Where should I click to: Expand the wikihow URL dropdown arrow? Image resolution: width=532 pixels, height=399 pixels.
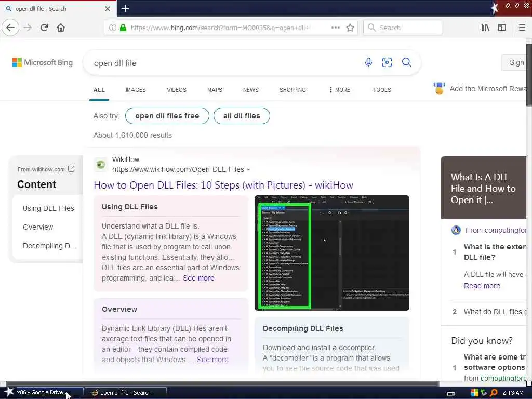tap(248, 170)
